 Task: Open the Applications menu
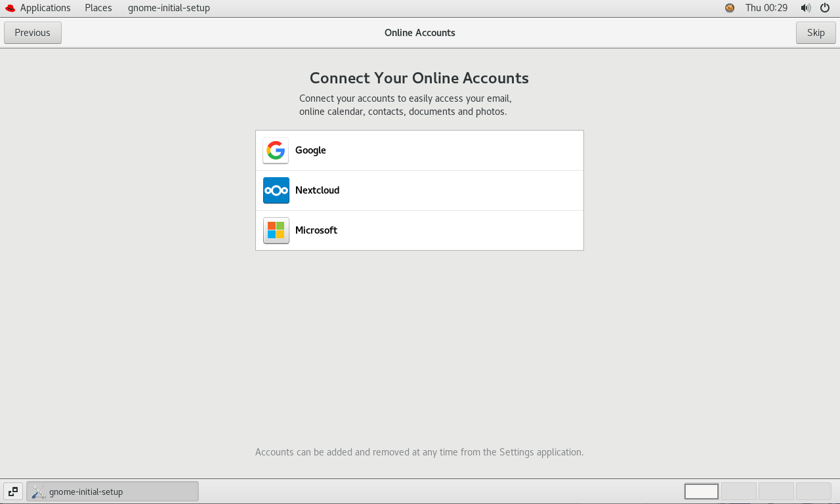click(45, 8)
